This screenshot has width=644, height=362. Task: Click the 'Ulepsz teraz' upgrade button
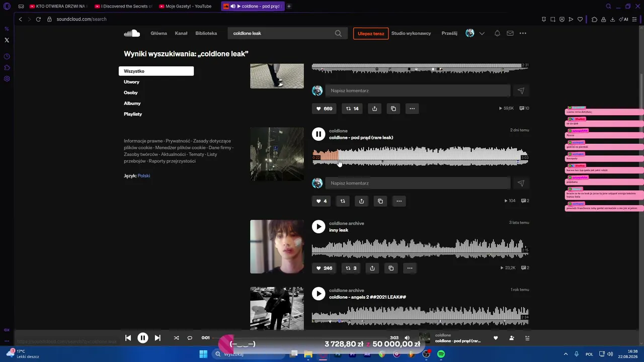point(371,34)
